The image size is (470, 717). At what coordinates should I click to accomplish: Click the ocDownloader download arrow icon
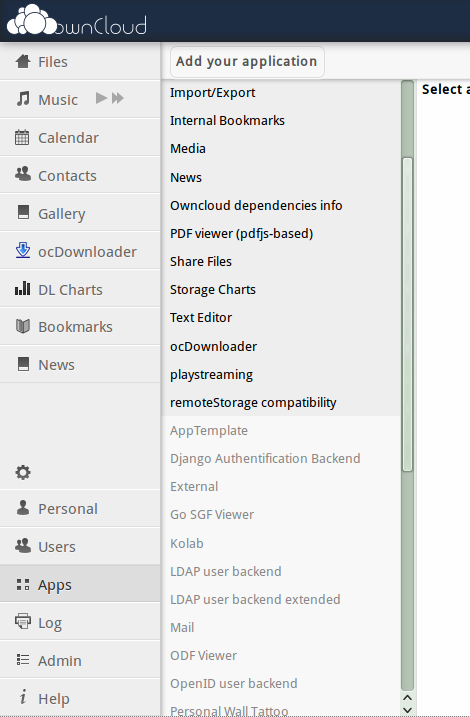coord(23,251)
